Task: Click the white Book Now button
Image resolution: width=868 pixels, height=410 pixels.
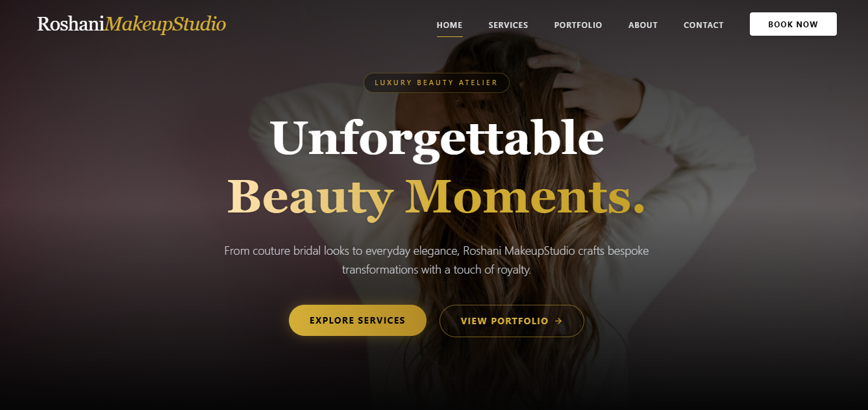Action: coord(793,24)
